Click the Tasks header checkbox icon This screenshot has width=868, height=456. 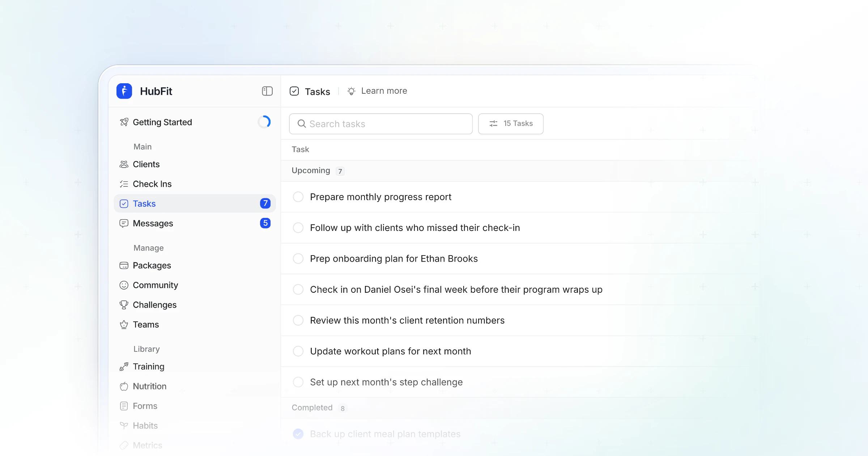click(x=294, y=91)
